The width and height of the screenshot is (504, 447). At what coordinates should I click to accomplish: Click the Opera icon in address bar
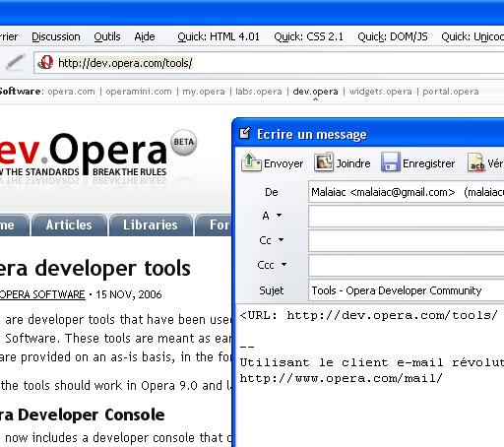click(x=45, y=62)
